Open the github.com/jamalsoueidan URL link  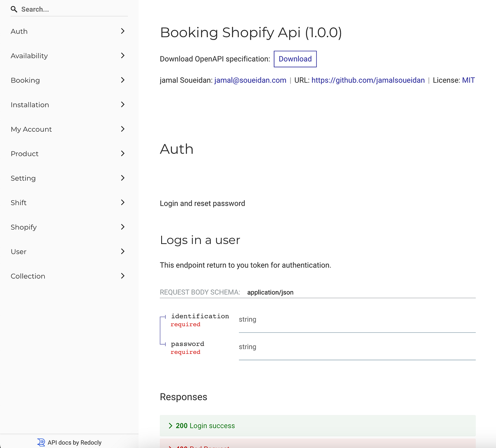point(368,80)
